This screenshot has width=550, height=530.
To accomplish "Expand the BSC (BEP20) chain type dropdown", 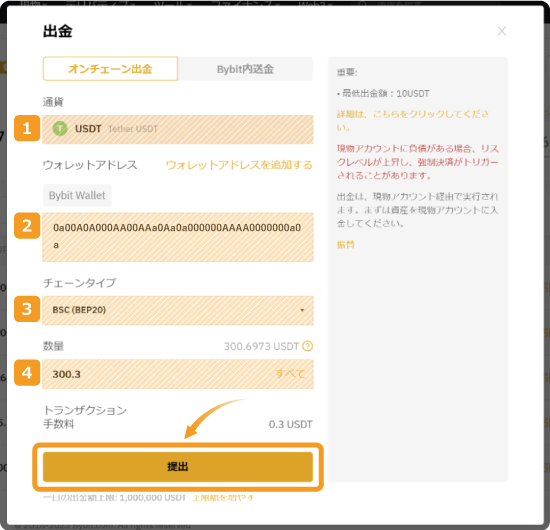I will click(178, 310).
